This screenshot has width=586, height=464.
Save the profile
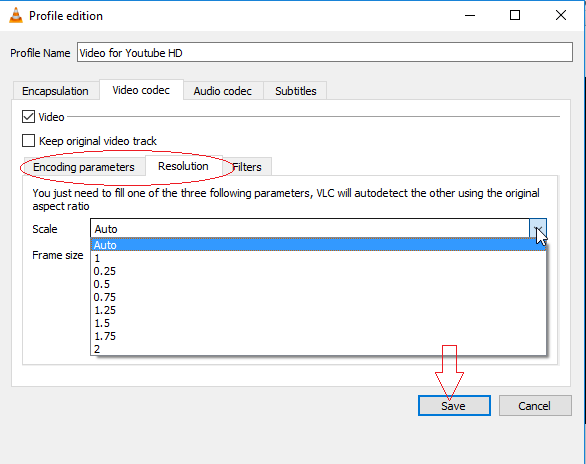pos(454,406)
